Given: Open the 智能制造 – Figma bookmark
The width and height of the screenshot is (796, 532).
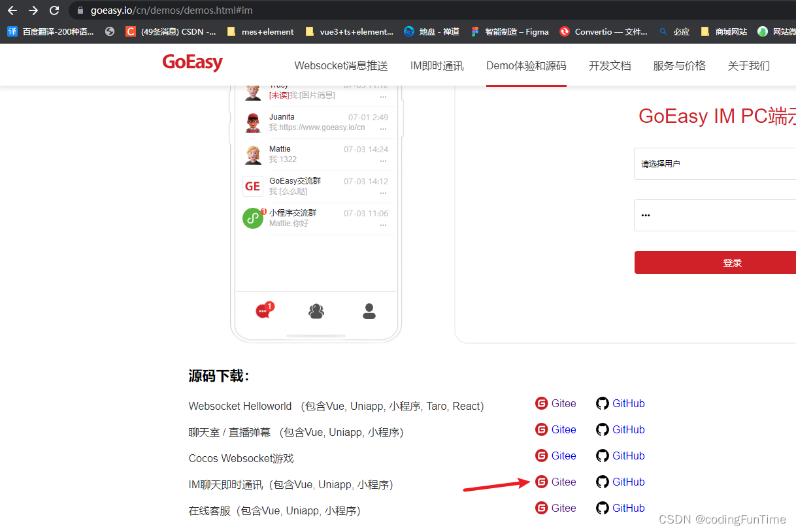Looking at the screenshot, I should [509, 31].
